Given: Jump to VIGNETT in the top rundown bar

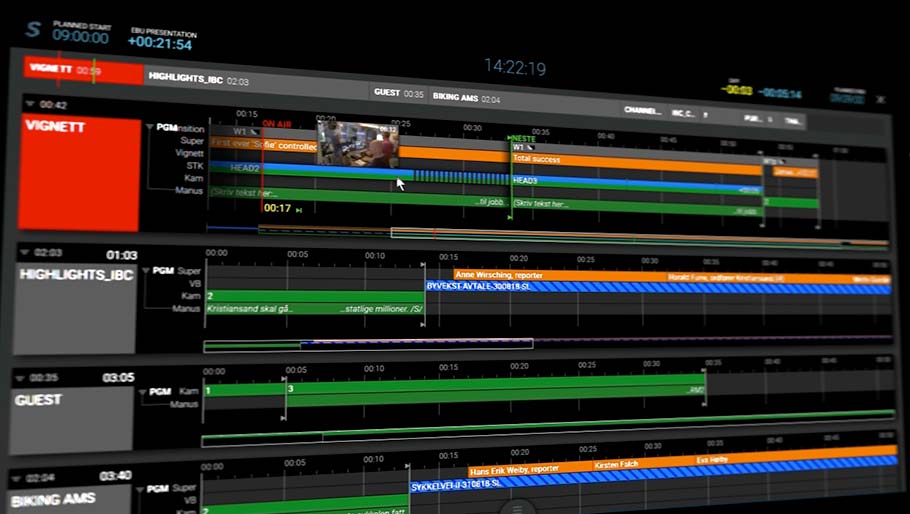Looking at the screenshot, I should click(x=83, y=70).
